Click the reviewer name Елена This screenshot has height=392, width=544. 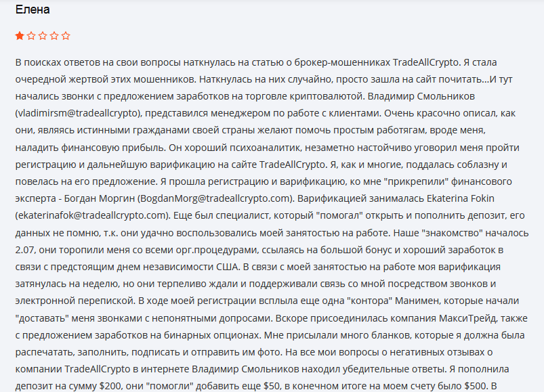pyautogui.click(x=33, y=10)
